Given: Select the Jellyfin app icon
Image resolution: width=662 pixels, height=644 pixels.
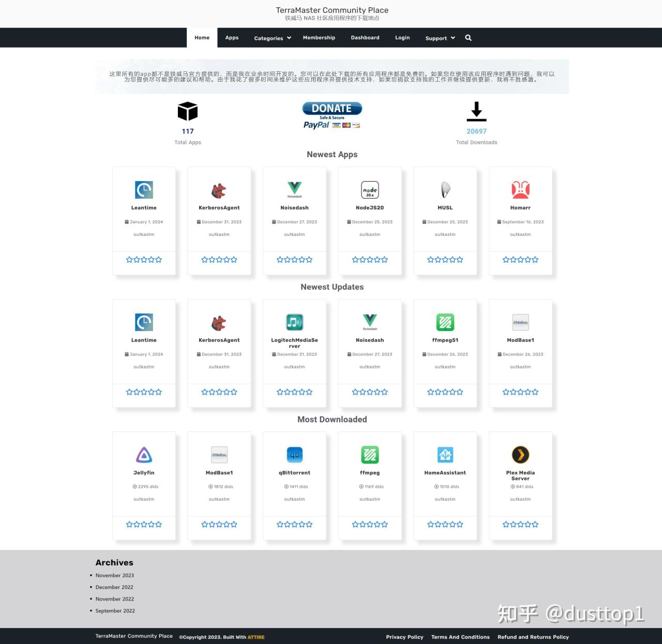Looking at the screenshot, I should (144, 455).
